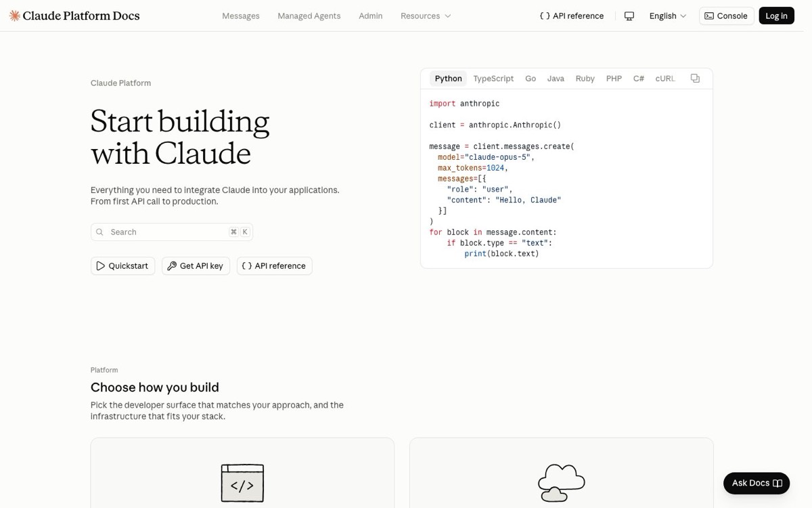
Task: Open Claude Platform Docs home link
Action: pos(74,16)
